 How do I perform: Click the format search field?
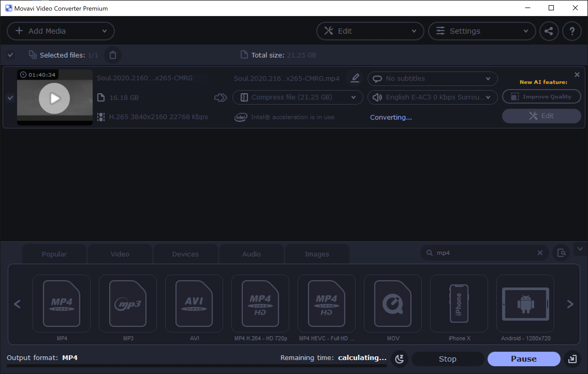(484, 253)
